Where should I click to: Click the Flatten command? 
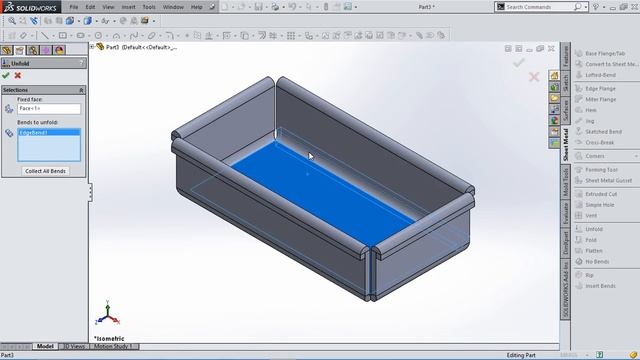589,251
